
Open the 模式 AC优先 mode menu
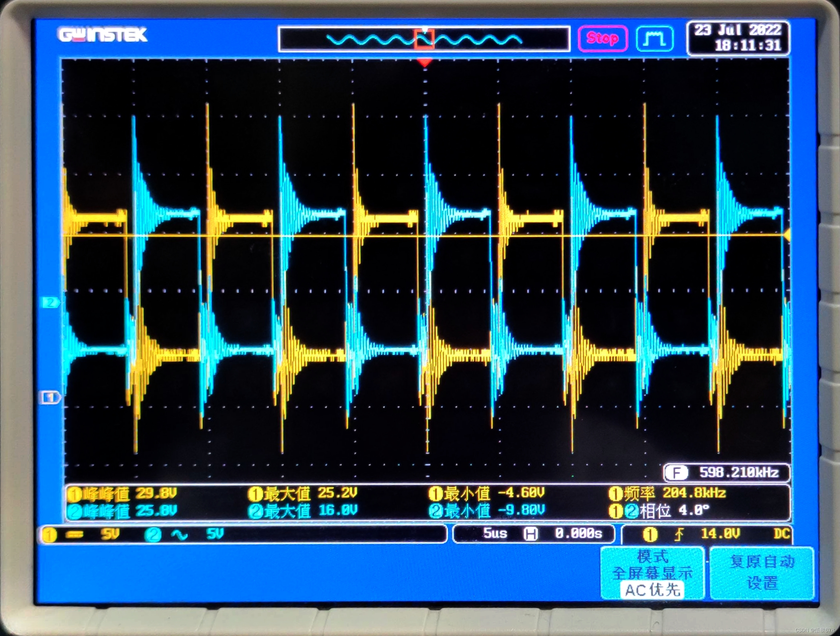tap(652, 573)
